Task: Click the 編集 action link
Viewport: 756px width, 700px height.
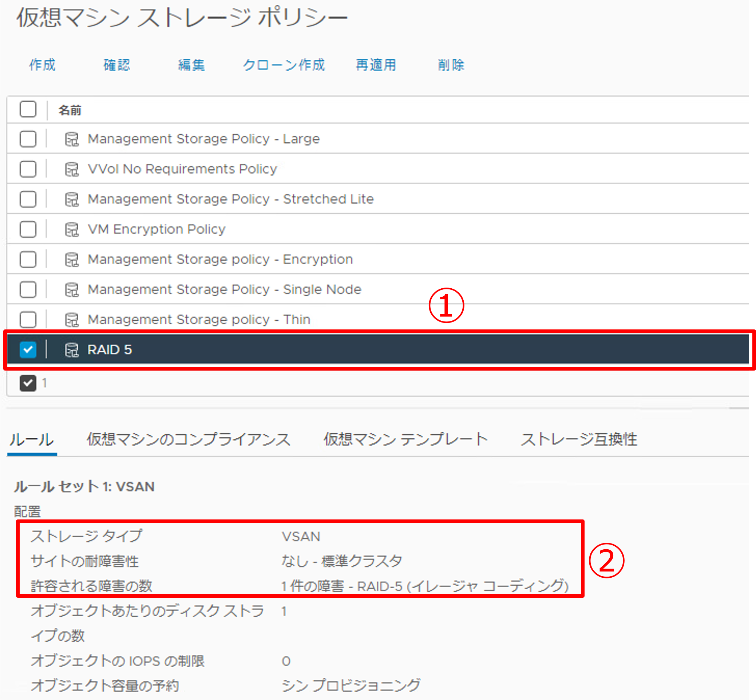Action: tap(191, 65)
